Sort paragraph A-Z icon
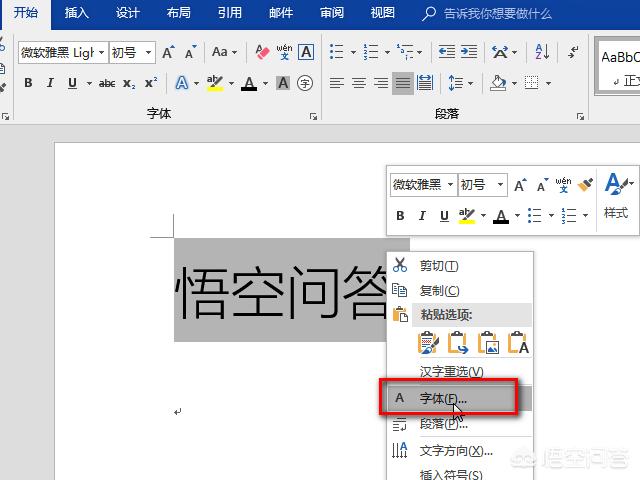 [x=542, y=52]
